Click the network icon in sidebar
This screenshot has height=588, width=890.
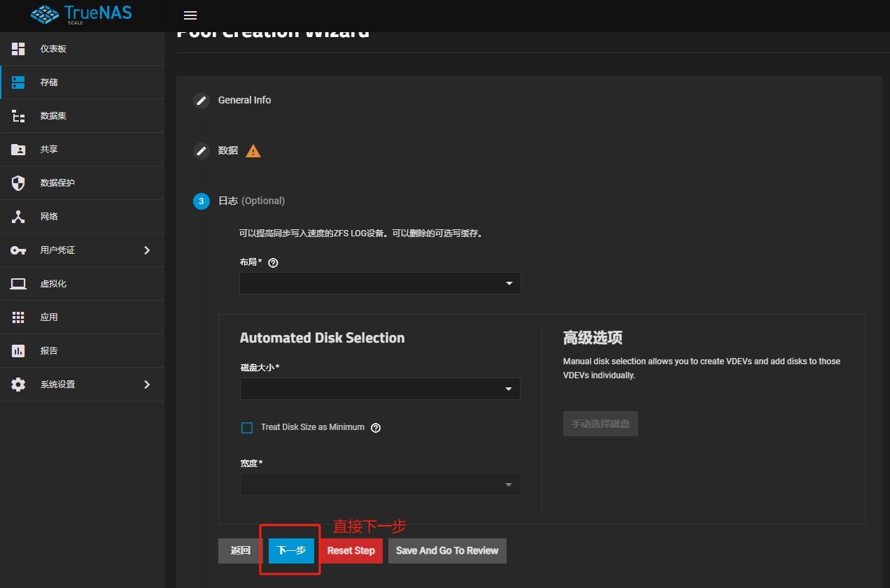click(x=18, y=217)
